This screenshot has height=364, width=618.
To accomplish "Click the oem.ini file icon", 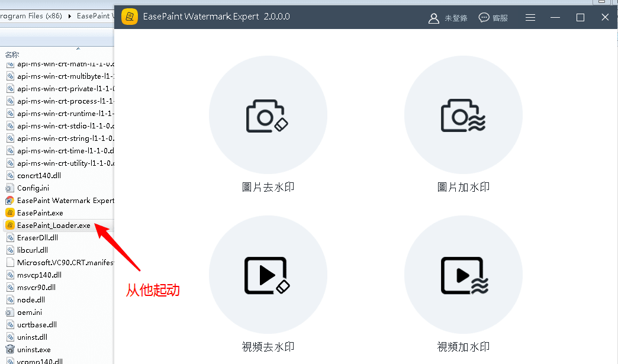I will (x=10, y=312).
